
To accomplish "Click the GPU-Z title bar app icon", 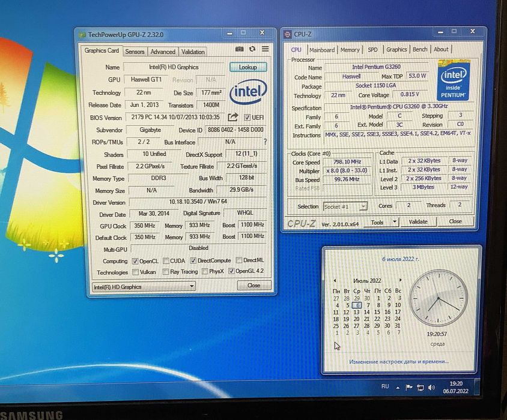I will point(83,35).
